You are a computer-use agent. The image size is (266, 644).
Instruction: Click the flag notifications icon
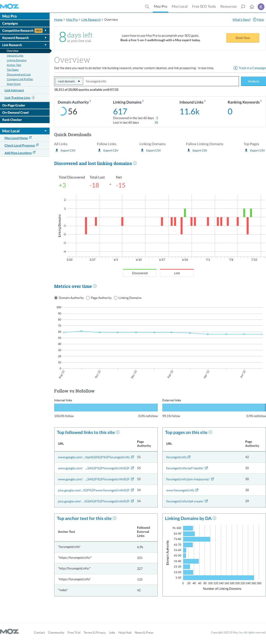coord(243,7)
